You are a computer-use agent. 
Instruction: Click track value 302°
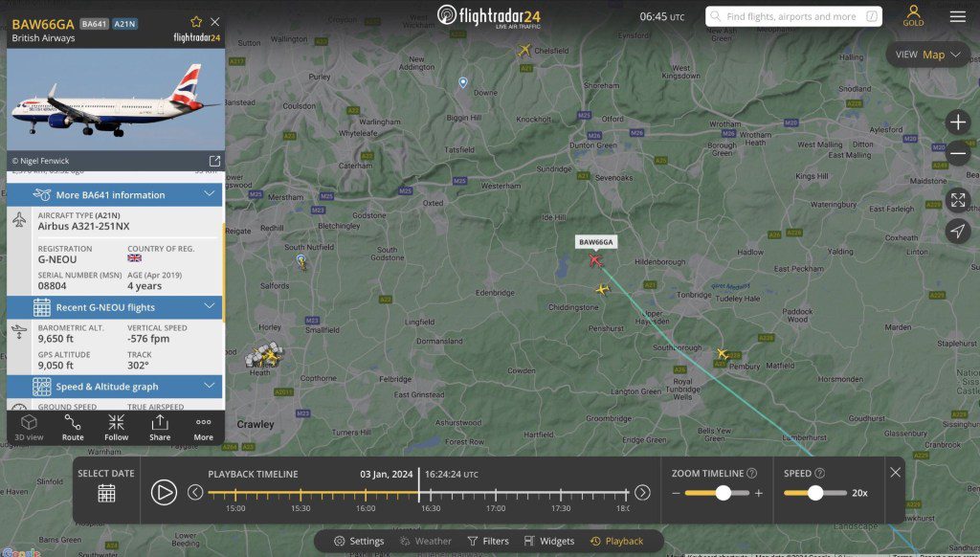click(138, 365)
